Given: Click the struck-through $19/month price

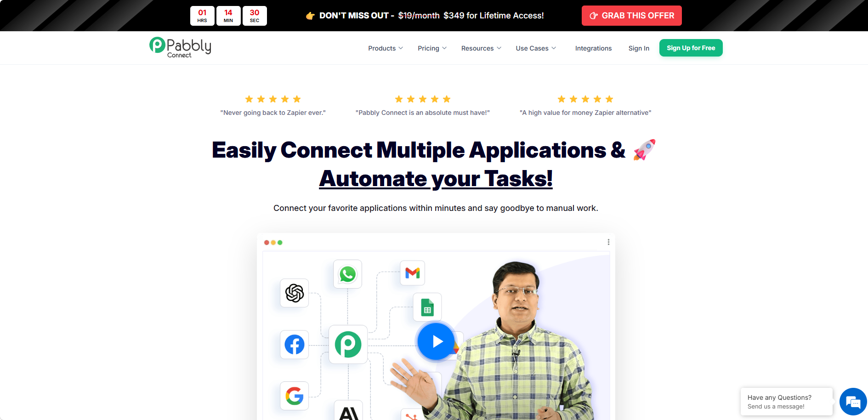Looking at the screenshot, I should coord(419,16).
